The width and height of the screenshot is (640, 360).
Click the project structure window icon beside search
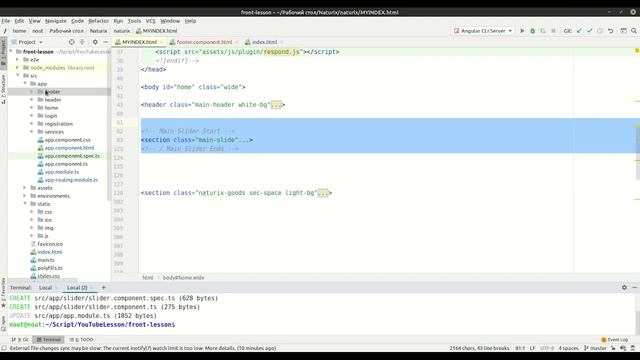point(623,31)
